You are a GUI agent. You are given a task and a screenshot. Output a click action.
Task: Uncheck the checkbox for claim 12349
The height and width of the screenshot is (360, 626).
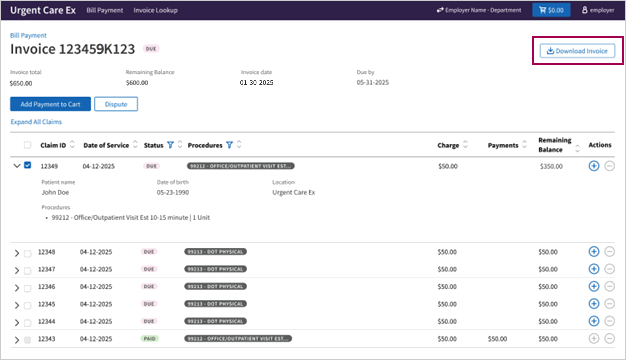coord(28,165)
